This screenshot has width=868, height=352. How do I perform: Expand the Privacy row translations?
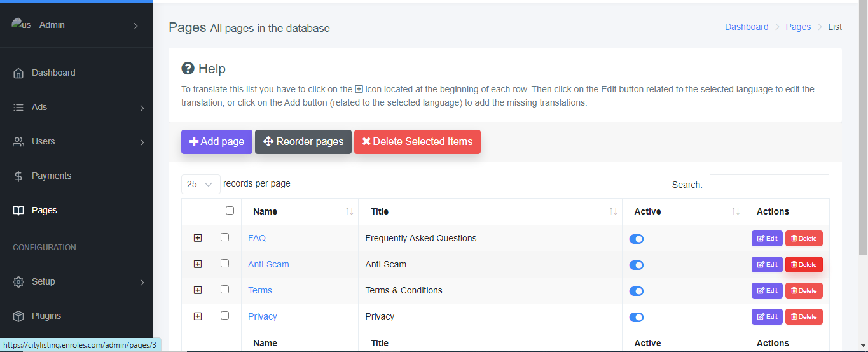click(x=198, y=316)
